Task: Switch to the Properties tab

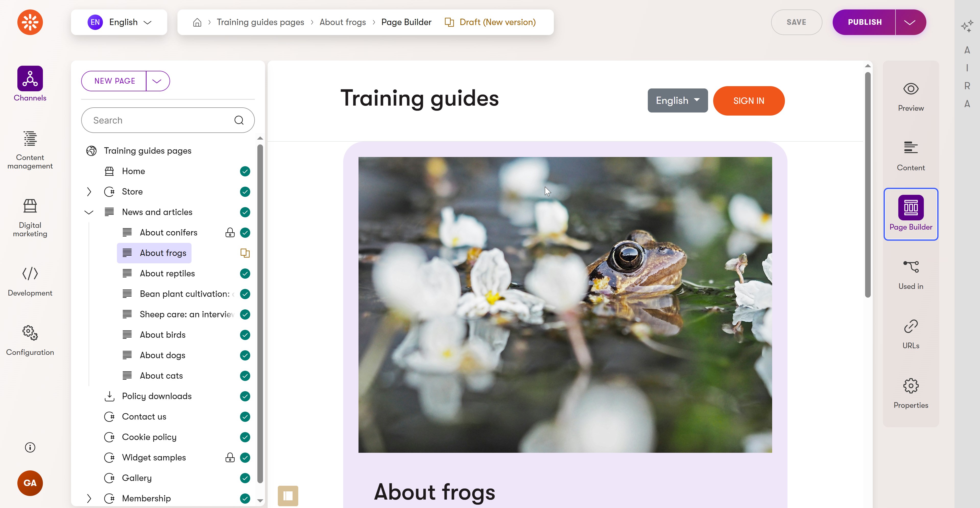Action: click(910, 393)
